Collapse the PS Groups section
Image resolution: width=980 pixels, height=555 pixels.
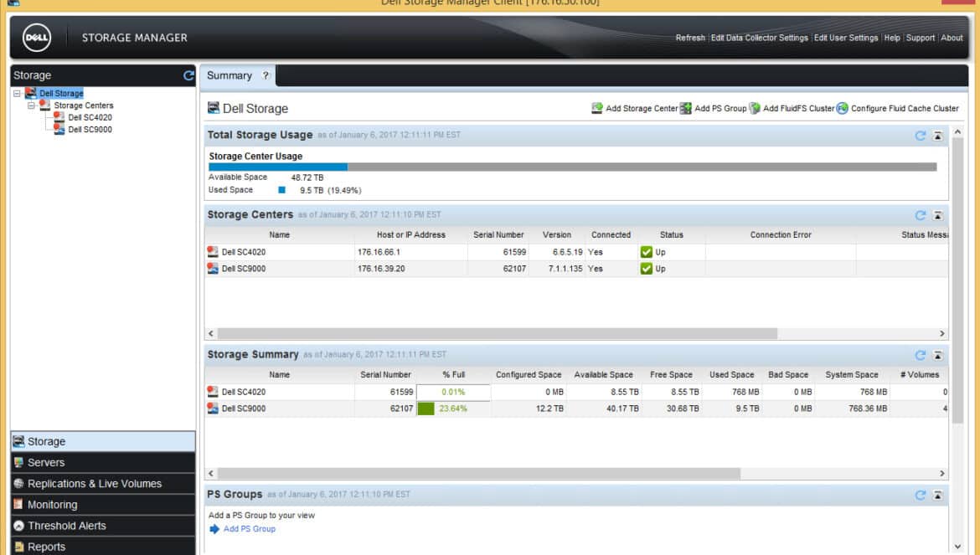pos(937,495)
